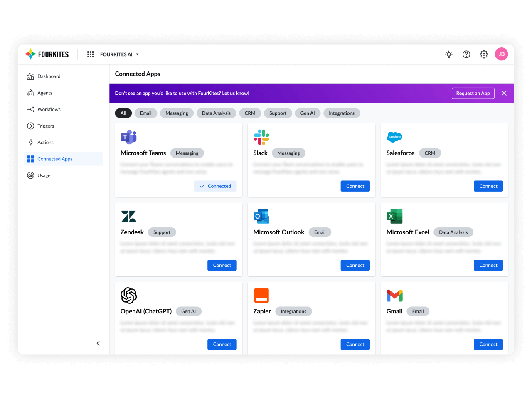Screen dimensions: 532x399
Task: Connect the Microsoft Excel app
Action: point(488,265)
